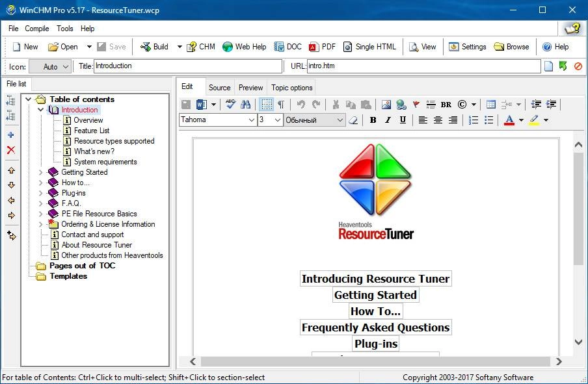Clear formatting with the eraser icon
The width and height of the screenshot is (588, 384).
pos(353,120)
